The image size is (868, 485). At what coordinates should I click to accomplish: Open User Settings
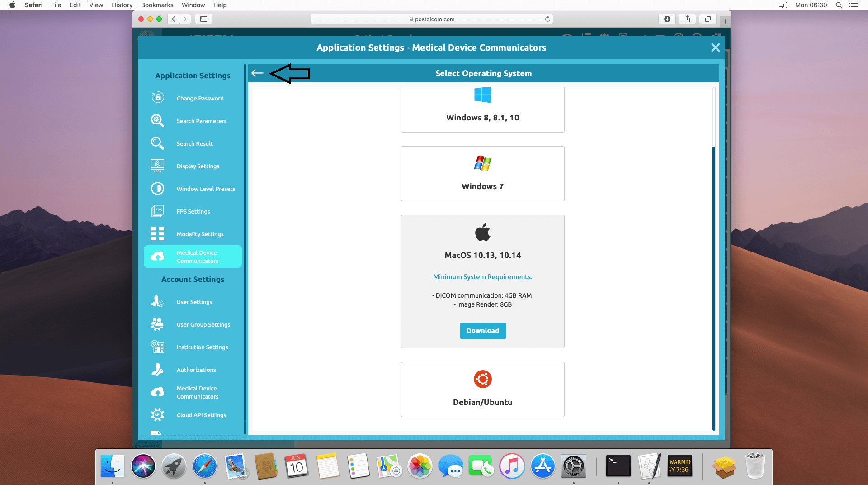tap(193, 302)
